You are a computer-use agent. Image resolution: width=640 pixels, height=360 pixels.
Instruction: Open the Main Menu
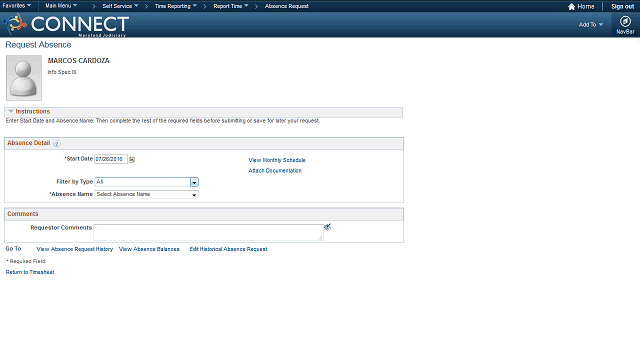(x=61, y=6)
